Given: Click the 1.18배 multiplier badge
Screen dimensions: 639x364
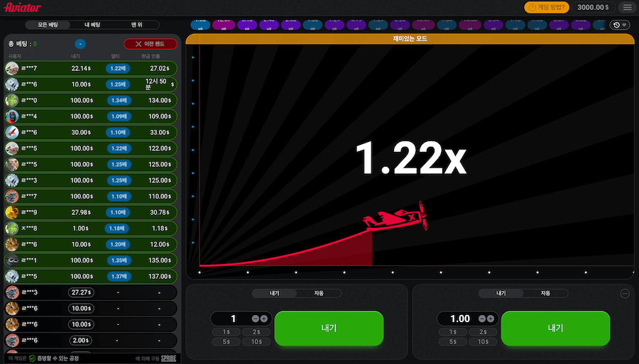Looking at the screenshot, I should (116, 228).
